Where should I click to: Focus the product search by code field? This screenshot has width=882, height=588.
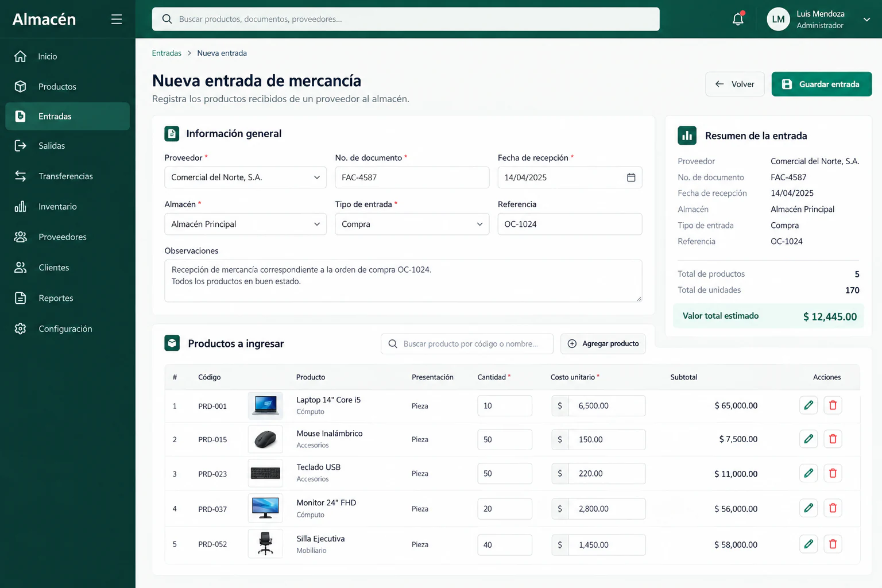[467, 344]
